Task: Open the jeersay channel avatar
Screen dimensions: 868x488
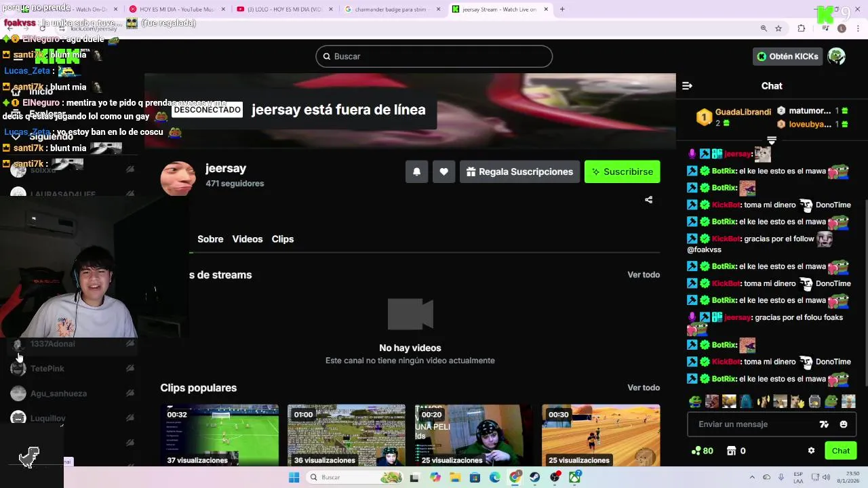Action: 178,179
